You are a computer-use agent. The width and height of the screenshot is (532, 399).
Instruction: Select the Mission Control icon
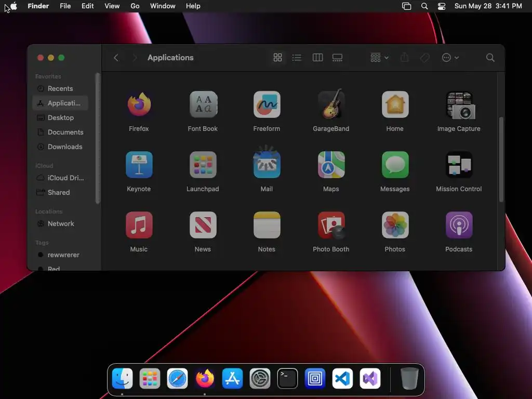pyautogui.click(x=459, y=165)
